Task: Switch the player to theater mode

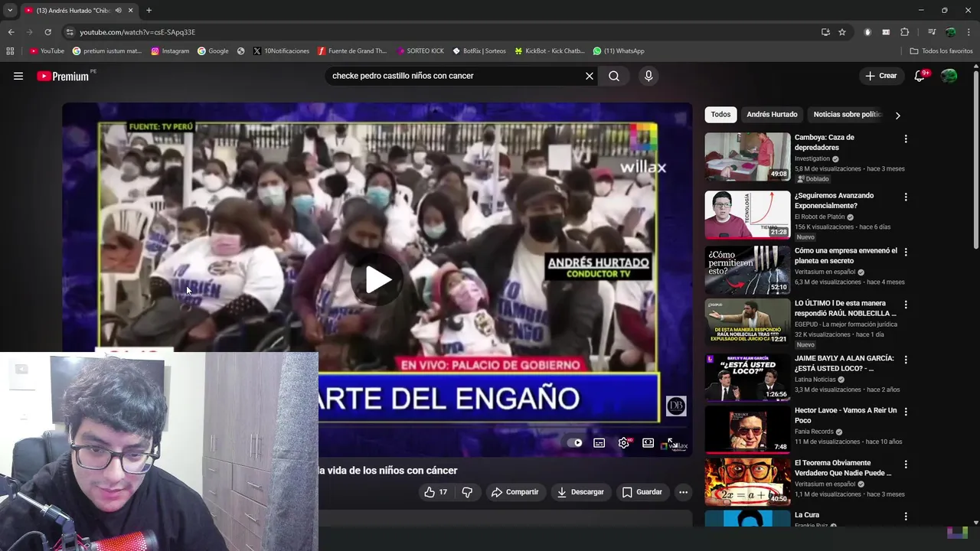Action: pos(648,442)
